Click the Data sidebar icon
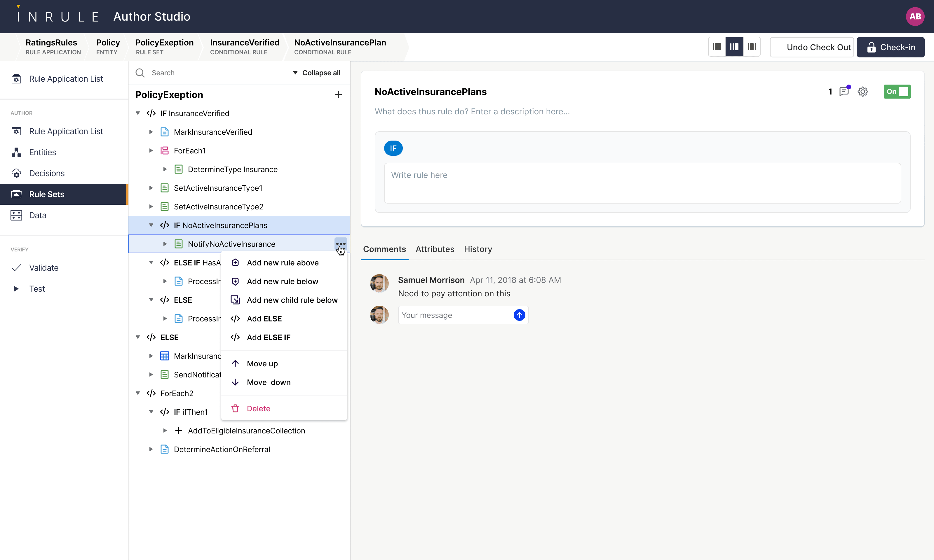This screenshot has width=934, height=560. coord(16,215)
